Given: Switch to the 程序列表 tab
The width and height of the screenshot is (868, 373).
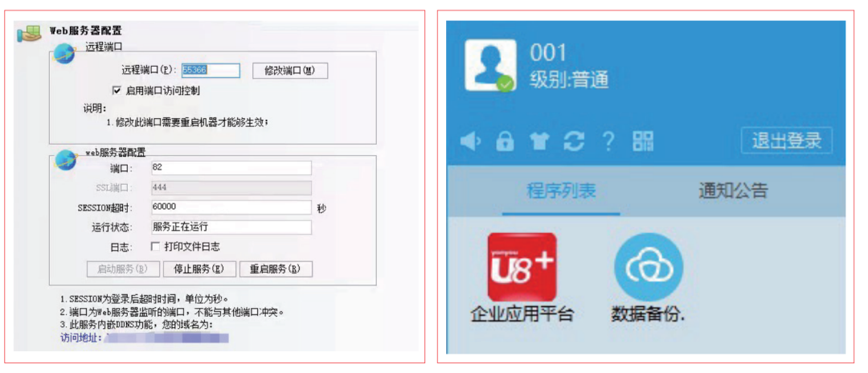Looking at the screenshot, I should (x=561, y=191).
